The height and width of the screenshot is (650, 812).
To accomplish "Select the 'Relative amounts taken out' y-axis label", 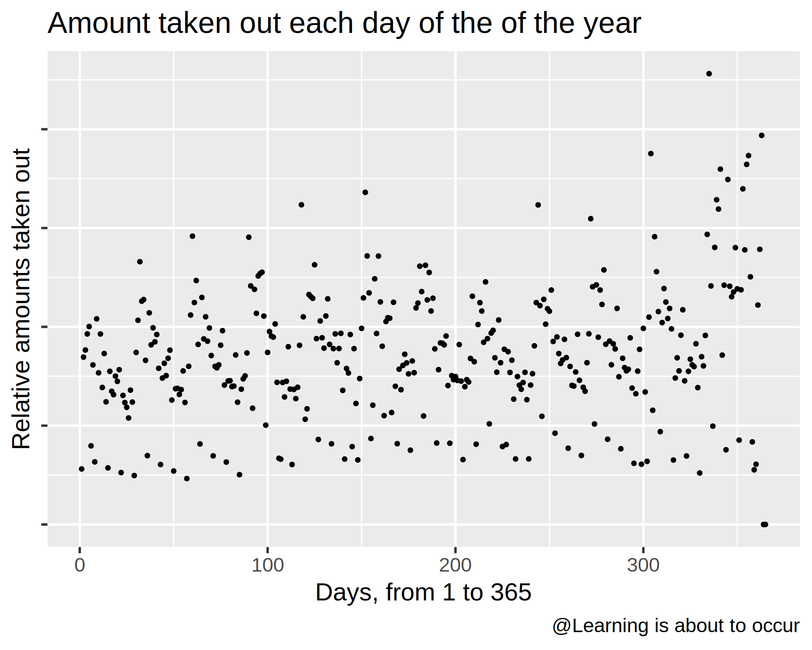I will (x=21, y=299).
